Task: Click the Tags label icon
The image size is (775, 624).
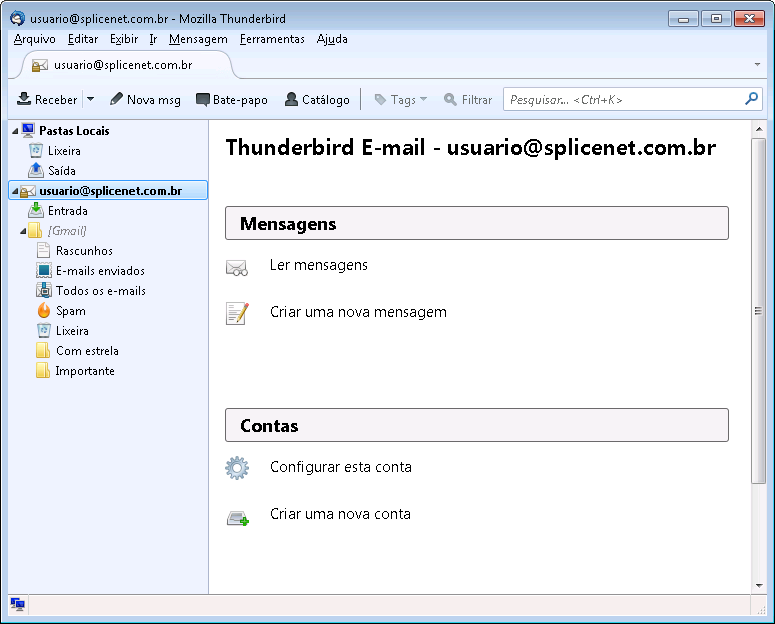Action: pos(380,99)
